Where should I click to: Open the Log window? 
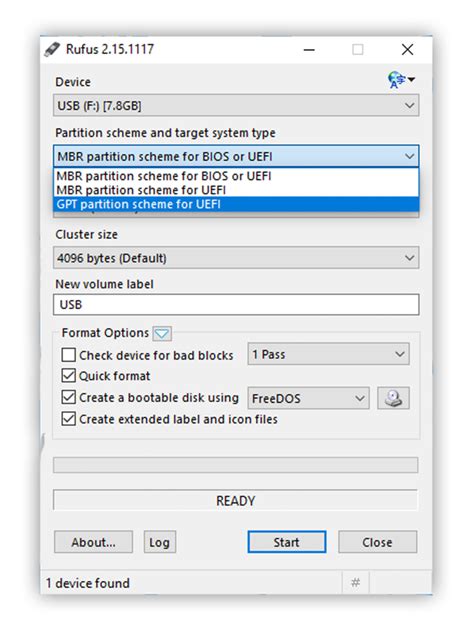coord(160,542)
